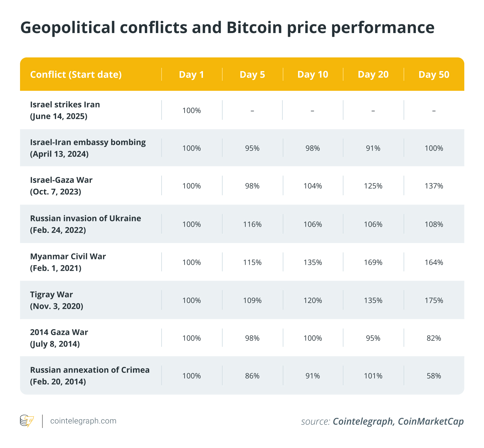484x448 pixels.
Task: Click the 58% Day 50 Crimea value
Action: click(434, 376)
